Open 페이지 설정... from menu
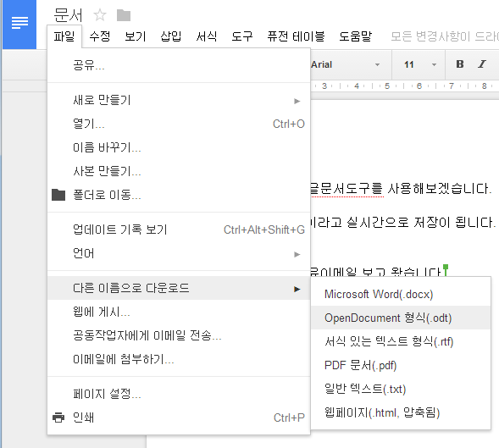The image size is (499, 448). click(x=179, y=394)
